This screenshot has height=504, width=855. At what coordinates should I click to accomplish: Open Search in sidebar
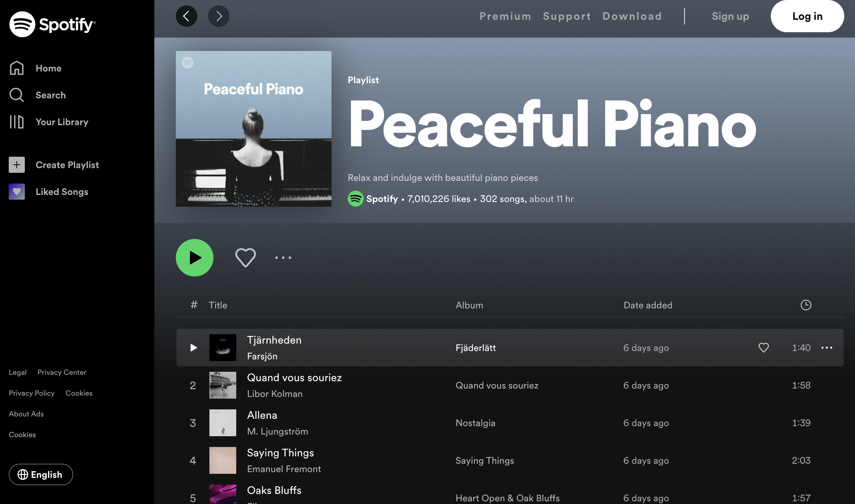pyautogui.click(x=37, y=95)
